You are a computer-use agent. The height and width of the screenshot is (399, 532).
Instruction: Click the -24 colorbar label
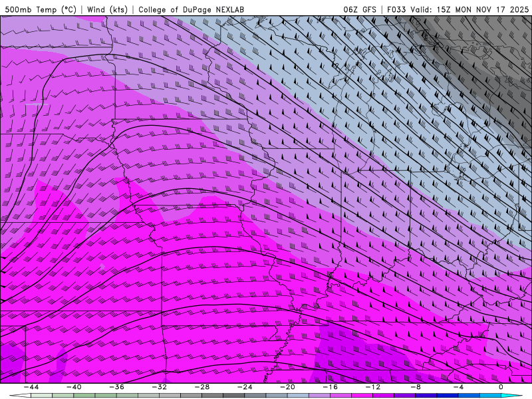click(x=245, y=387)
